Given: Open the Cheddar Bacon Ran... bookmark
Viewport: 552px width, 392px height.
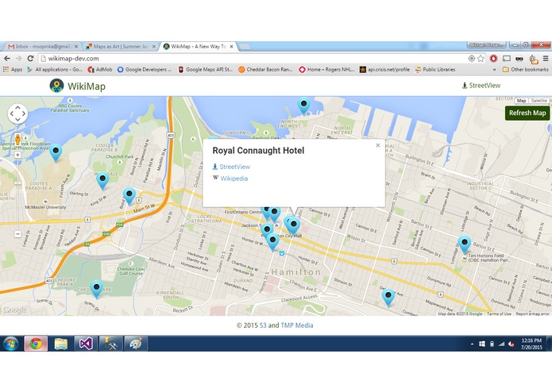Looking at the screenshot, I should tap(266, 70).
